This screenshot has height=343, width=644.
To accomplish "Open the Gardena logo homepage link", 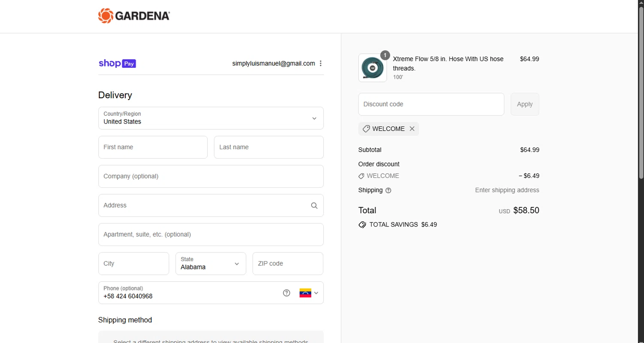I will pyautogui.click(x=134, y=16).
